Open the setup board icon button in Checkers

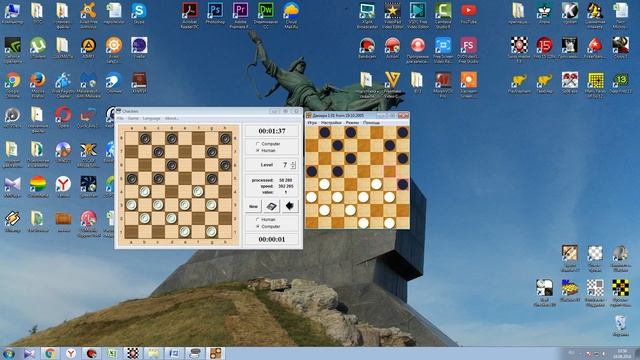271,206
